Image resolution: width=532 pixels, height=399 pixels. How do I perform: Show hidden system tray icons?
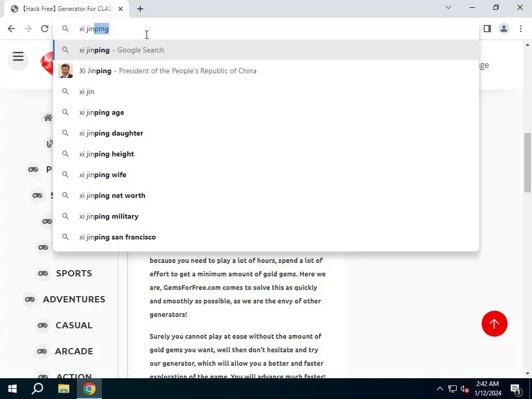pos(440,389)
